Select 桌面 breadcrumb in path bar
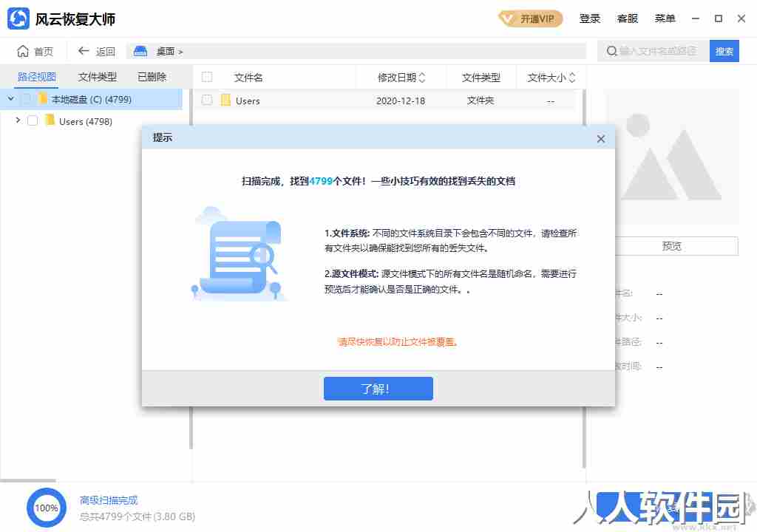Image resolution: width=757 pixels, height=532 pixels. (x=165, y=51)
